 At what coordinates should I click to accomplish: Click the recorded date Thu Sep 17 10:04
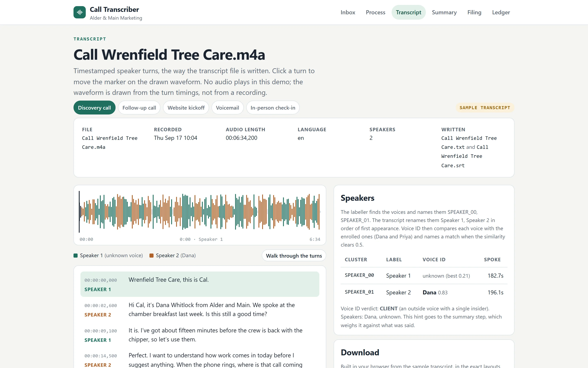[x=175, y=138]
